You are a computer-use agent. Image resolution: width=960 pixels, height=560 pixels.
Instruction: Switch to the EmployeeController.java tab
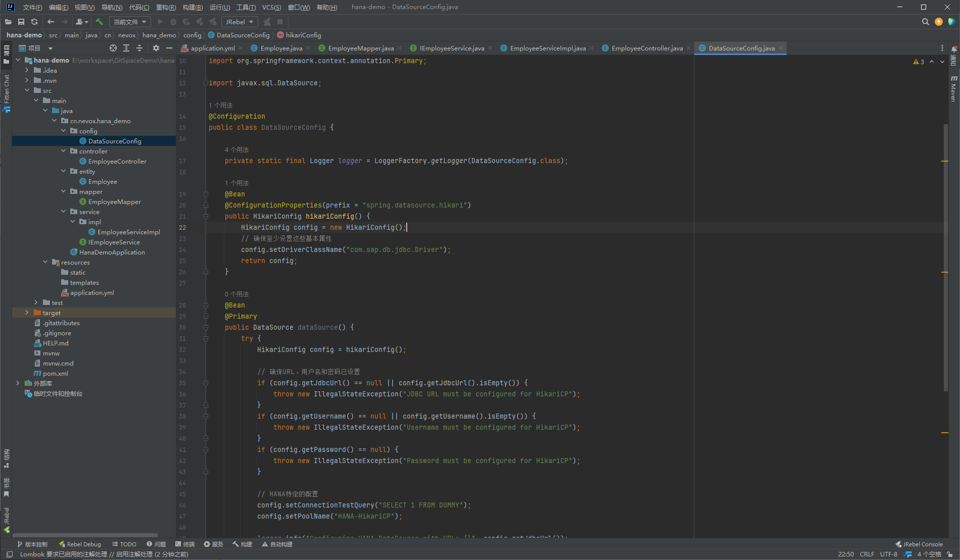[647, 48]
